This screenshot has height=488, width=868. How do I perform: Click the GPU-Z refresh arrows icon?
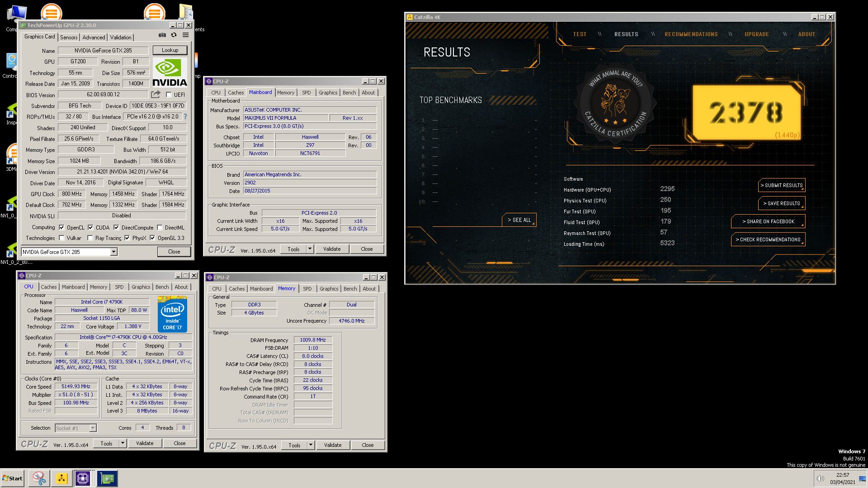[174, 35]
